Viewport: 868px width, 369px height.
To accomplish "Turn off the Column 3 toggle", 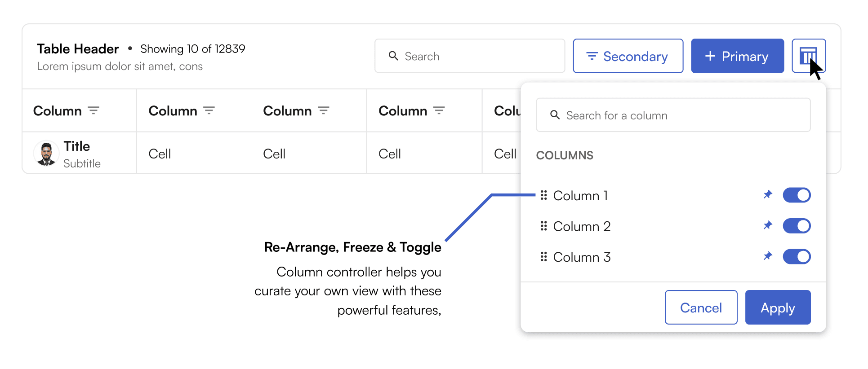I will (796, 257).
